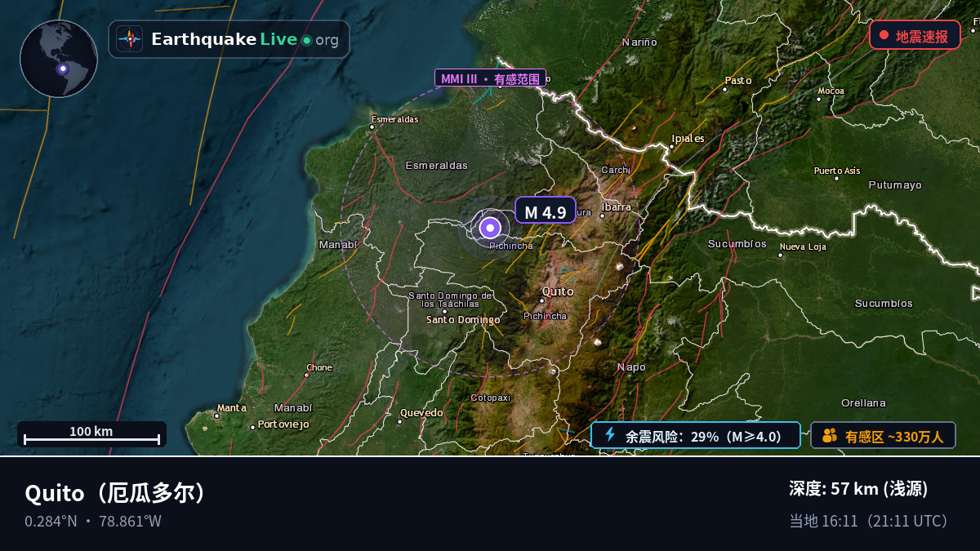Image resolution: width=980 pixels, height=551 pixels.
Task: Click the Nariño region label
Action: pos(639,42)
